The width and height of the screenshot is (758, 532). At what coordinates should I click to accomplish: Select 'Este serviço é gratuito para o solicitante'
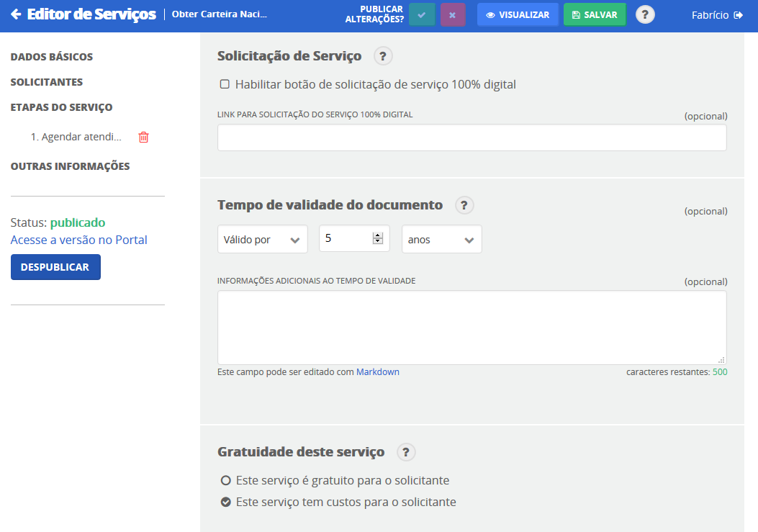click(225, 480)
